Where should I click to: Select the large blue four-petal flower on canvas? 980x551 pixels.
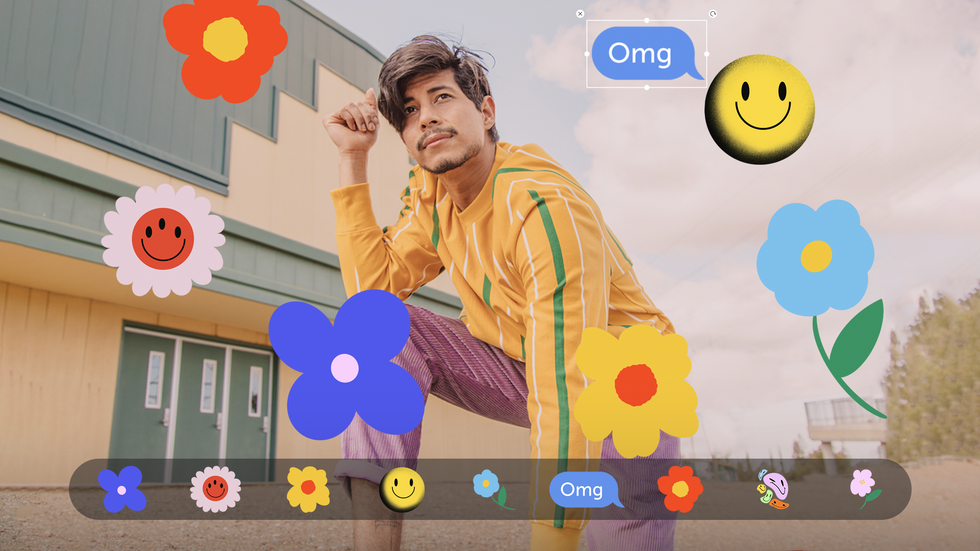tap(346, 365)
